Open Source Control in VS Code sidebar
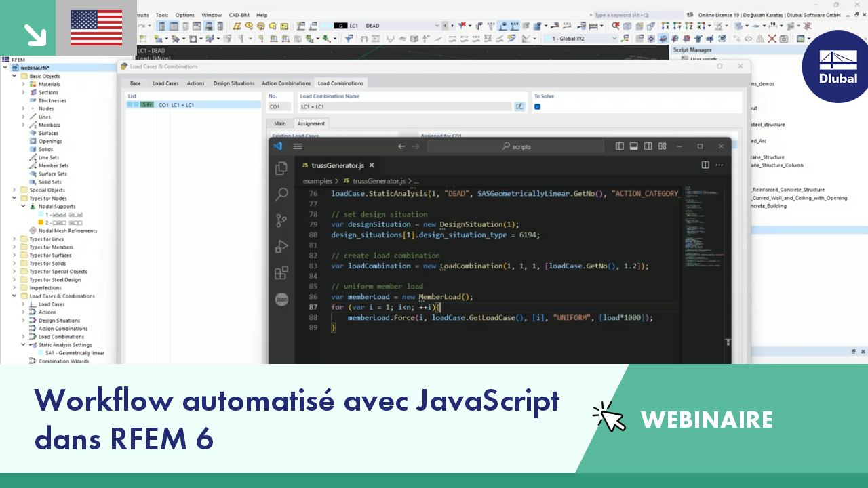 [281, 220]
